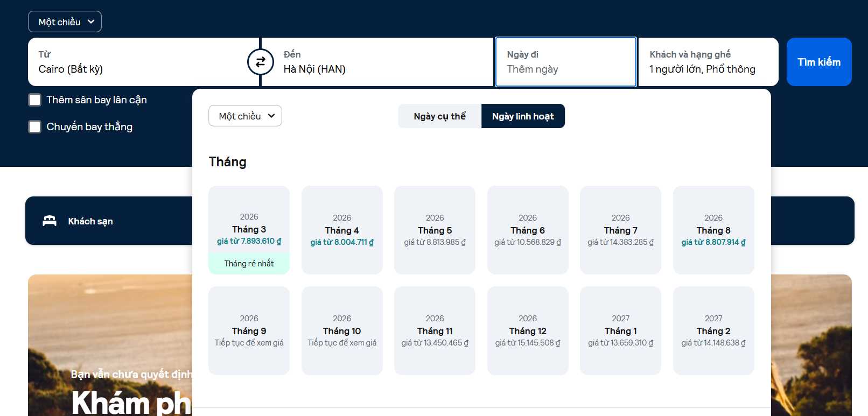Choose Tháng 4 2026 month card
Screen dimensions: 868x416
click(342, 230)
